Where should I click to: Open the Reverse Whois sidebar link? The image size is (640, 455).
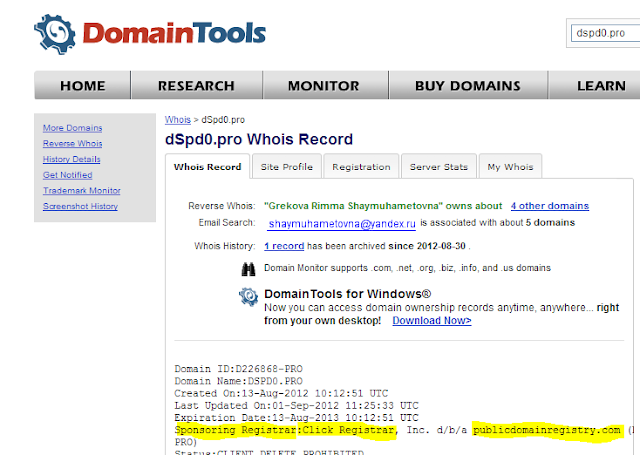point(73,144)
